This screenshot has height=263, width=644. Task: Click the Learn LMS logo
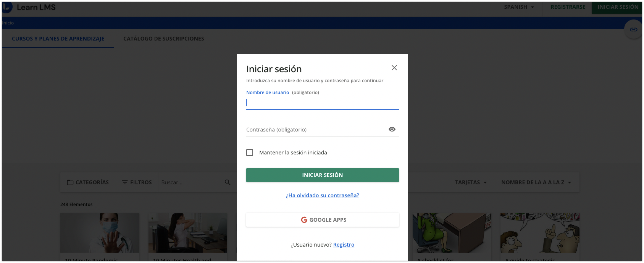[30, 7]
